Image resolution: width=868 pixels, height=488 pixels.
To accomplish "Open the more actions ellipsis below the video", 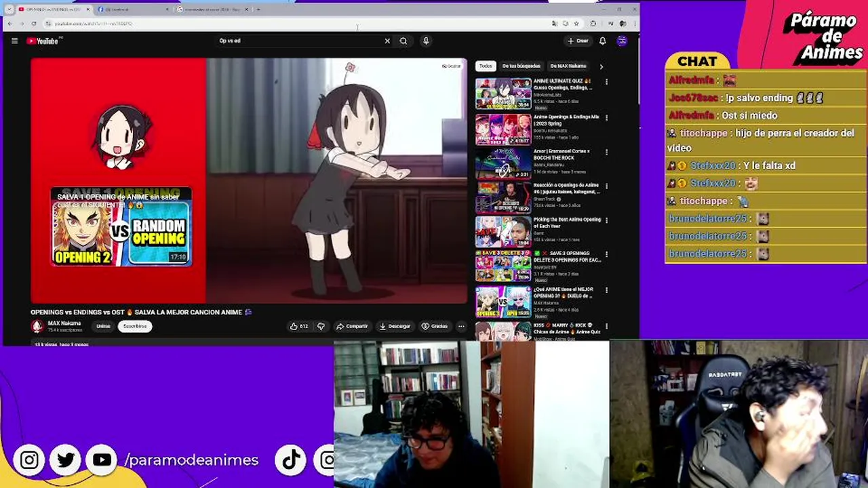I will (x=461, y=326).
